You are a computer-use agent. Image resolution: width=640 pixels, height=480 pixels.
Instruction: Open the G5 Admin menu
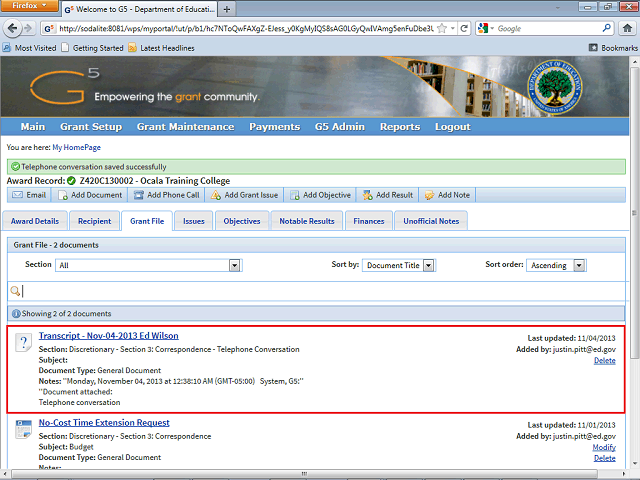click(340, 127)
